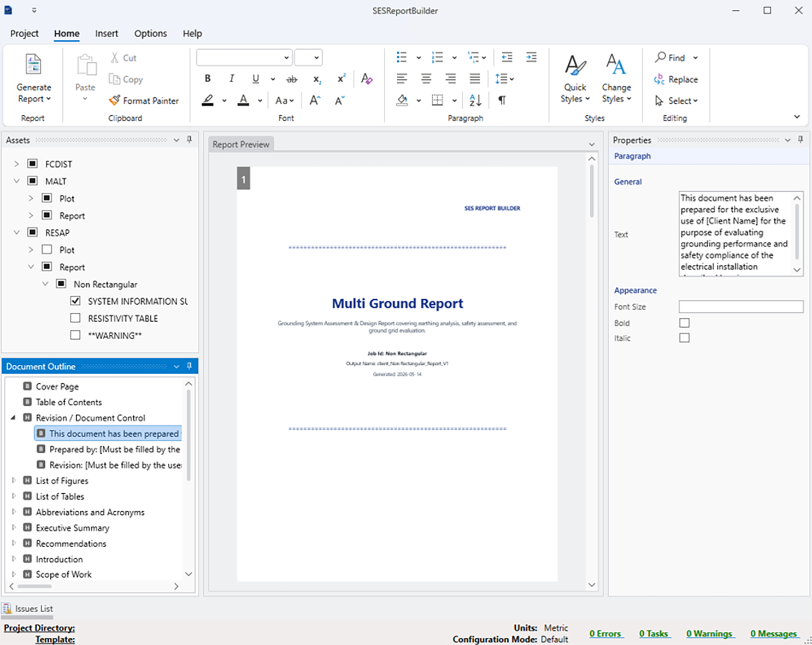Viewport: 812px width, 645px height.
Task: Click the Font Size property field
Action: point(741,306)
